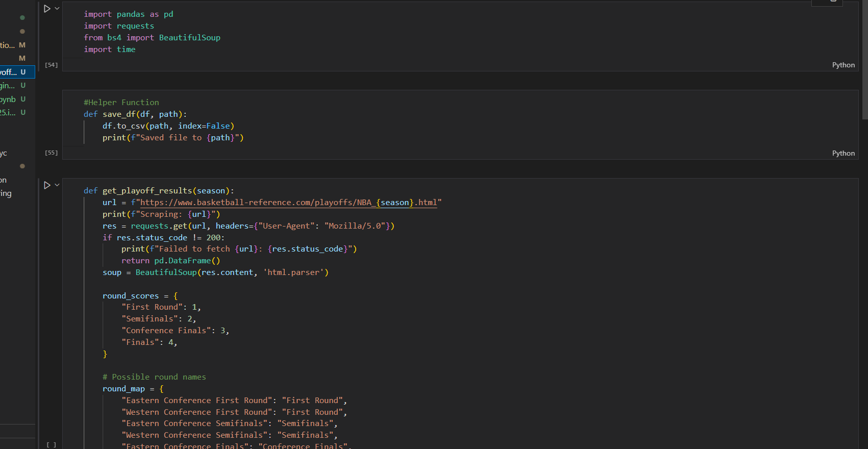
Task: Click 'from bs4 import BeautifulSoup' line
Action: (x=152, y=38)
